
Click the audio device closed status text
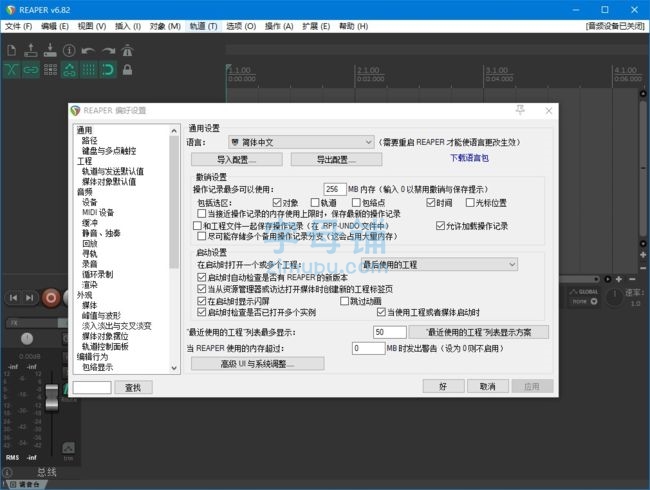(x=615, y=26)
